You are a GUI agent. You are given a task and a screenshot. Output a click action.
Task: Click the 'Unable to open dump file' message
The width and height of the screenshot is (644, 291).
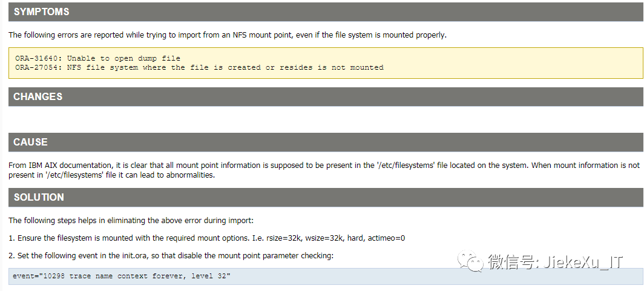123,58
